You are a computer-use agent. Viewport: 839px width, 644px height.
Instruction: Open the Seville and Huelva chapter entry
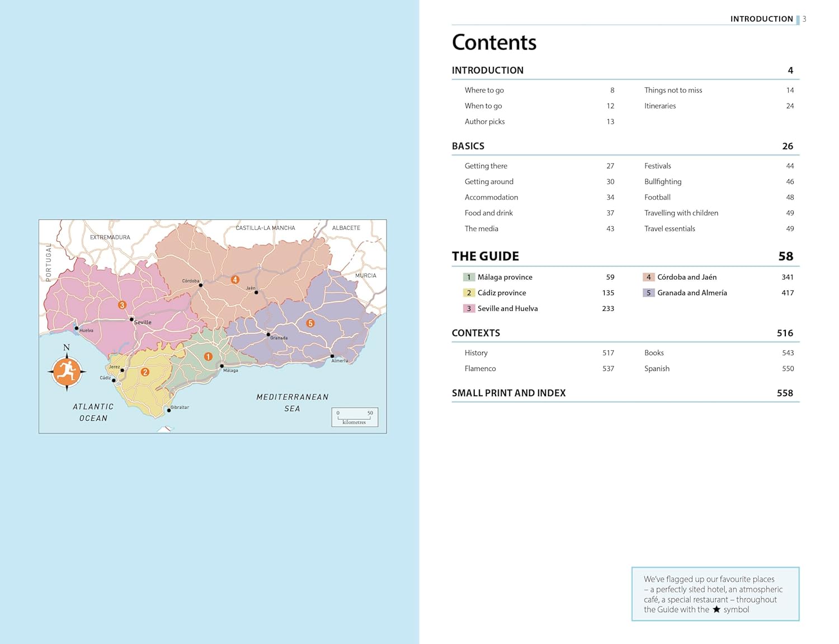[507, 308]
